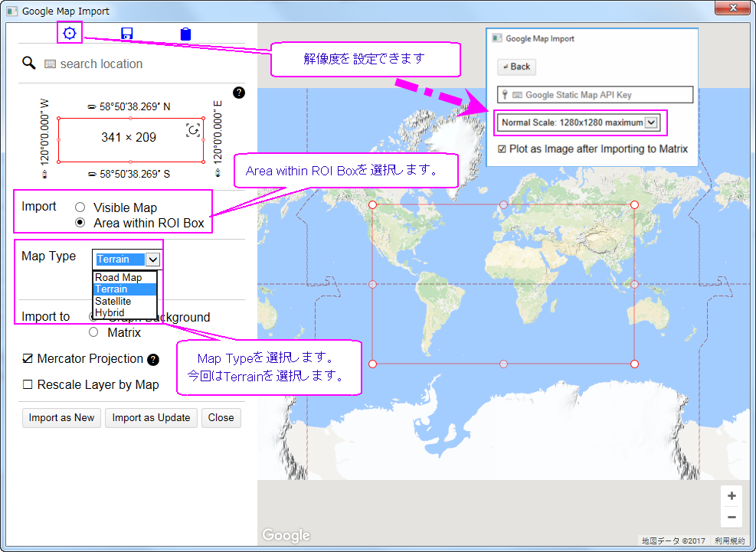This screenshot has height=552, width=756.
Task: Zoom out the map with minus
Action: tap(731, 518)
